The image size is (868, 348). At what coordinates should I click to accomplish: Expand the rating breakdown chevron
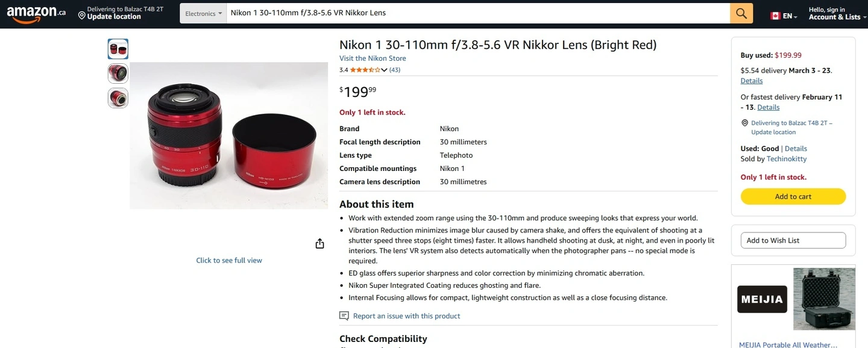(x=385, y=70)
